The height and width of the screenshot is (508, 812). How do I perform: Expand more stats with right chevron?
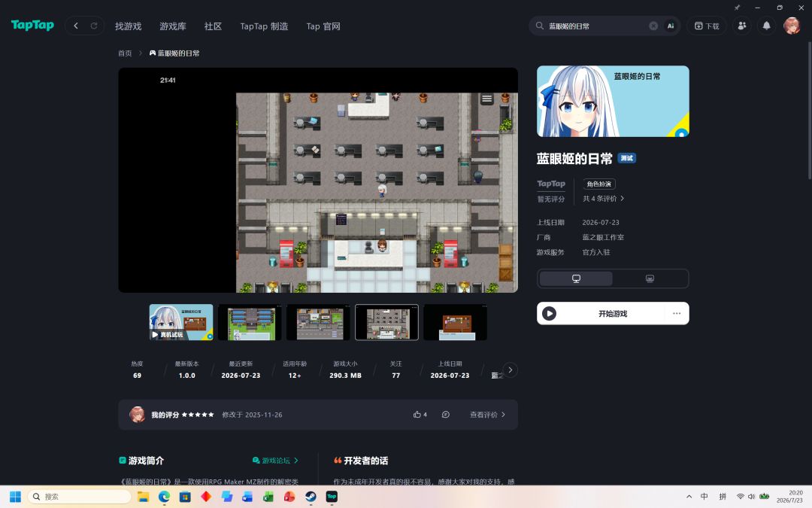click(x=510, y=370)
